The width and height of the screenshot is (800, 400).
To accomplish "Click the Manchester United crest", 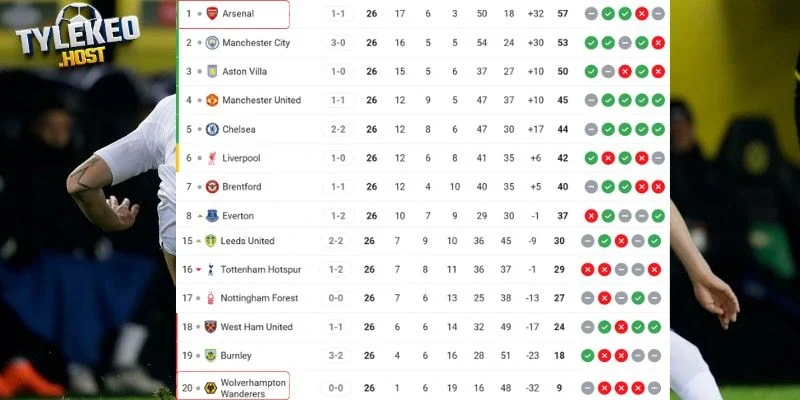I will pos(212,100).
